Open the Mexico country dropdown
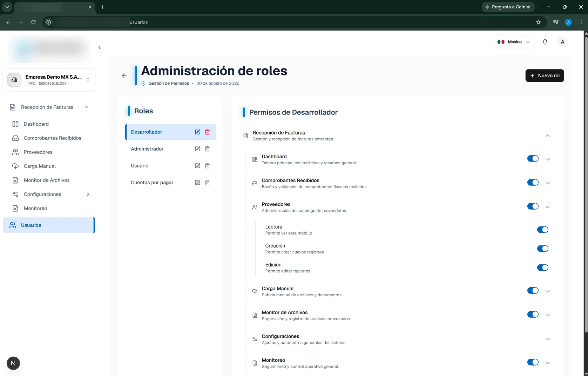The width and height of the screenshot is (588, 376). 514,42
